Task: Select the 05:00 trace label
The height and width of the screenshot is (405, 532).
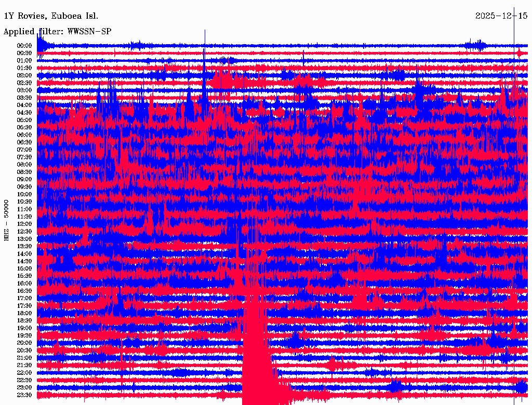Action: [x=24, y=120]
